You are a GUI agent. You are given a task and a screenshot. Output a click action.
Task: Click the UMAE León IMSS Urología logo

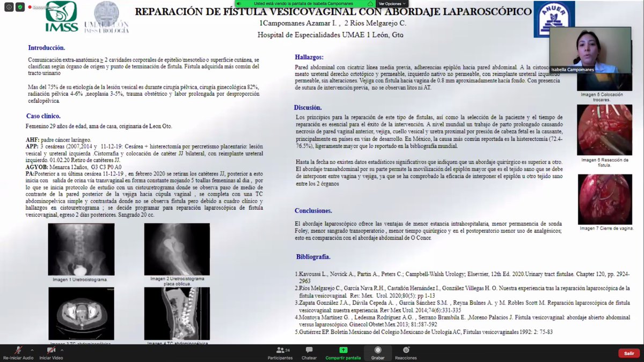[106, 17]
